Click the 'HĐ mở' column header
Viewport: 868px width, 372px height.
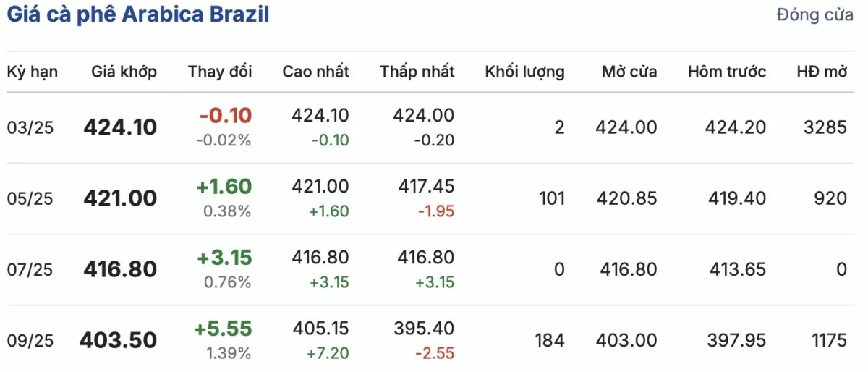tap(822, 72)
